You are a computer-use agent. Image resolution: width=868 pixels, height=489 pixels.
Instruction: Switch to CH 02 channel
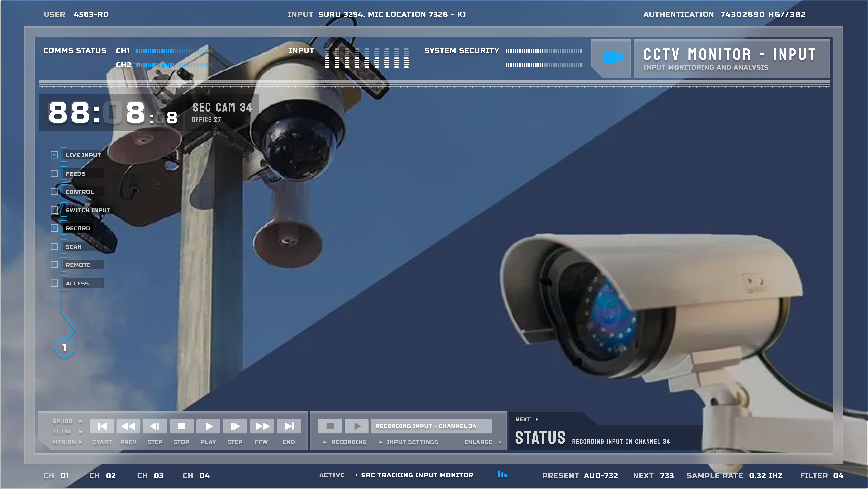click(102, 476)
